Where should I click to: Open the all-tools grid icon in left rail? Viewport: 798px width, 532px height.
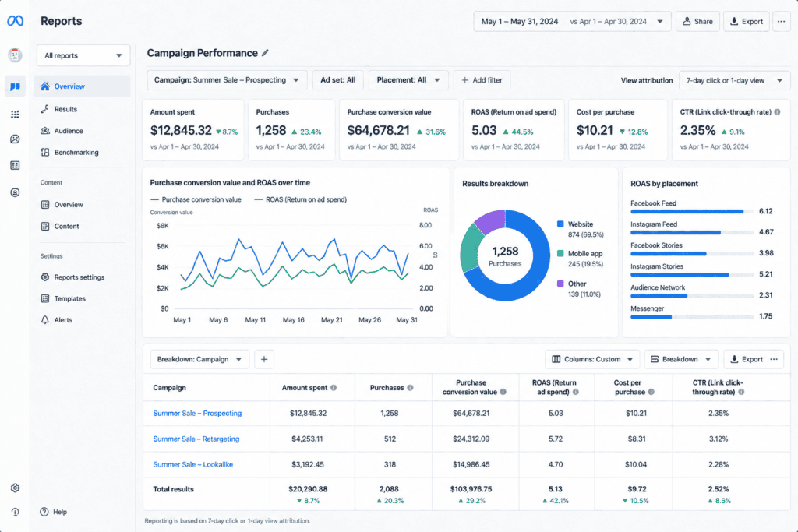(15, 114)
